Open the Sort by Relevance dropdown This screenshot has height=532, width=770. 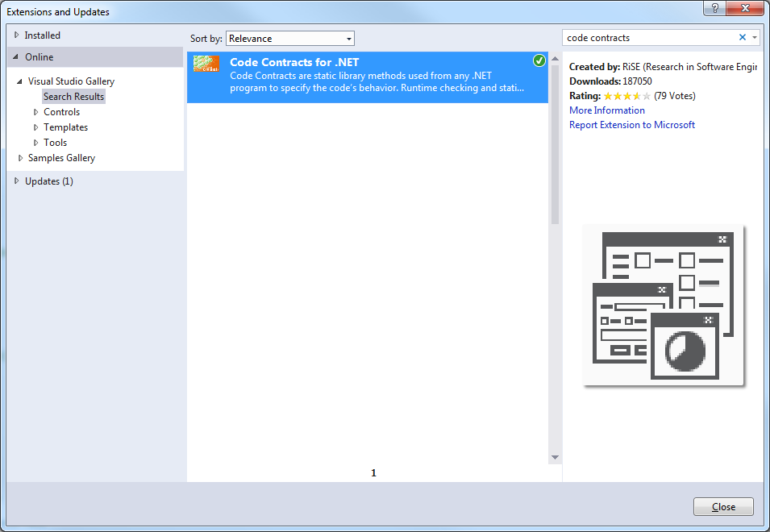tap(290, 39)
